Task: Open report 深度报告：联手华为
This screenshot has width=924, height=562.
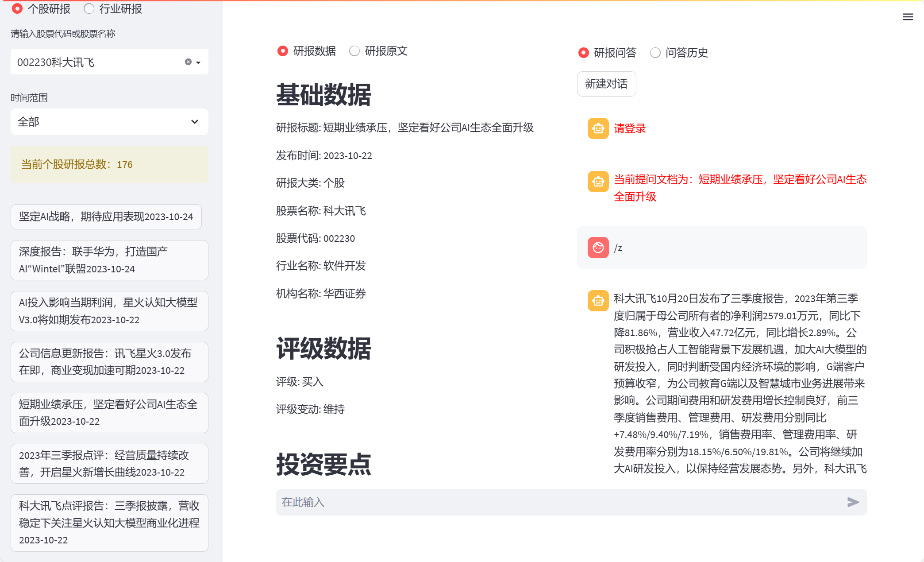Action: (109, 260)
